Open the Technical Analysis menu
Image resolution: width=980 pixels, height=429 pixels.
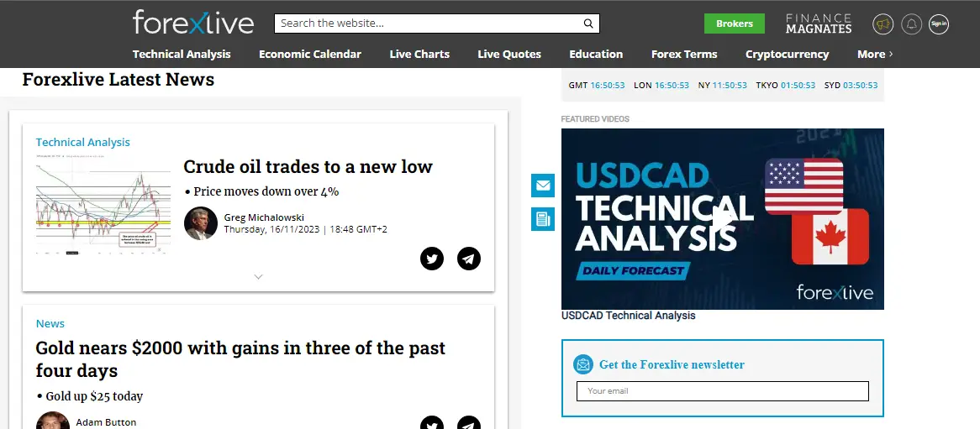182,55
